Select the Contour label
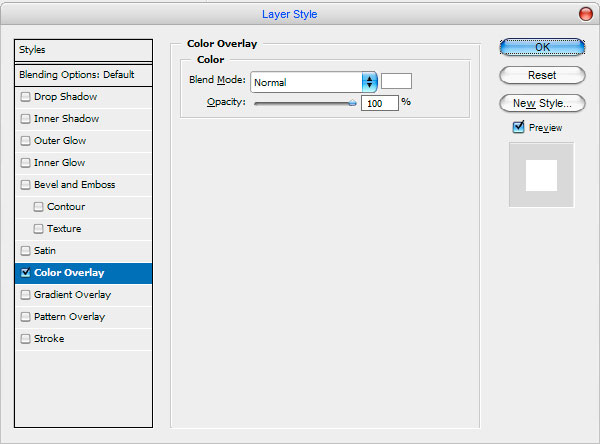This screenshot has width=600, height=444. (x=66, y=207)
